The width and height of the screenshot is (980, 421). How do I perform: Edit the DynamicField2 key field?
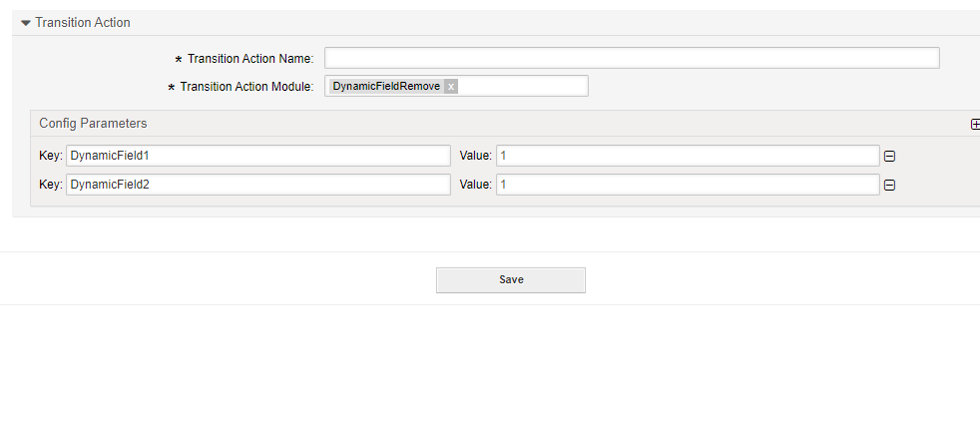(x=257, y=185)
